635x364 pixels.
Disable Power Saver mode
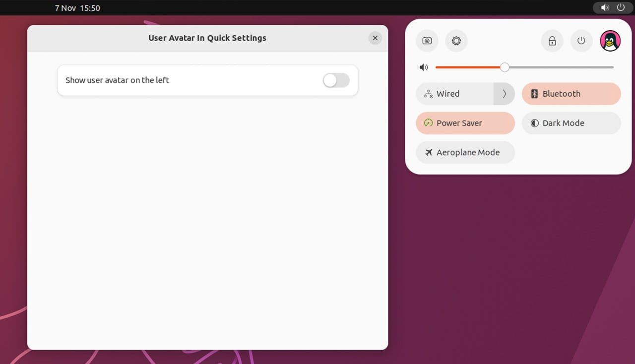point(465,123)
